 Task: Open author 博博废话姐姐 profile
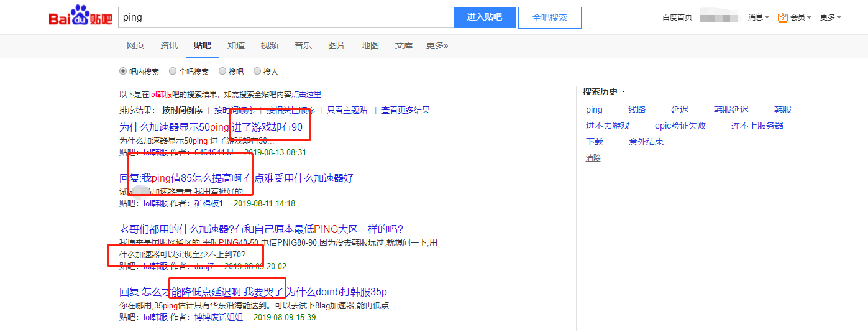click(219, 318)
